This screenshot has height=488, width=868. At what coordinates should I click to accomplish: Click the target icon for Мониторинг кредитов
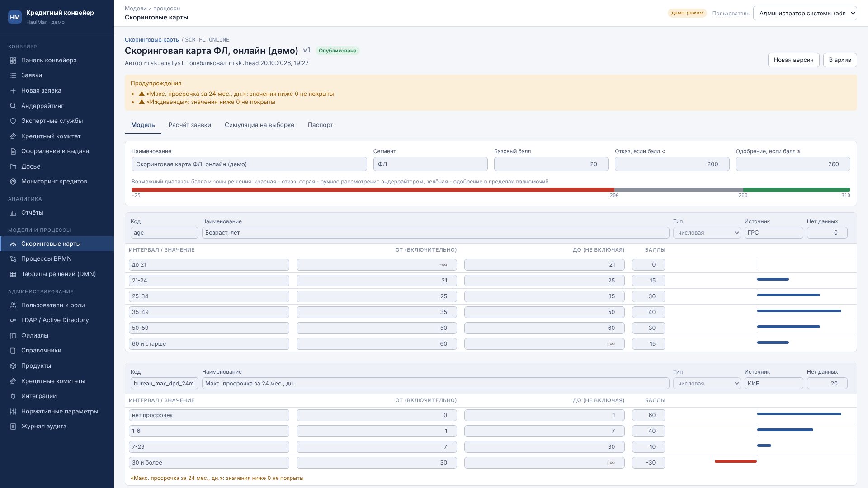pos(13,182)
